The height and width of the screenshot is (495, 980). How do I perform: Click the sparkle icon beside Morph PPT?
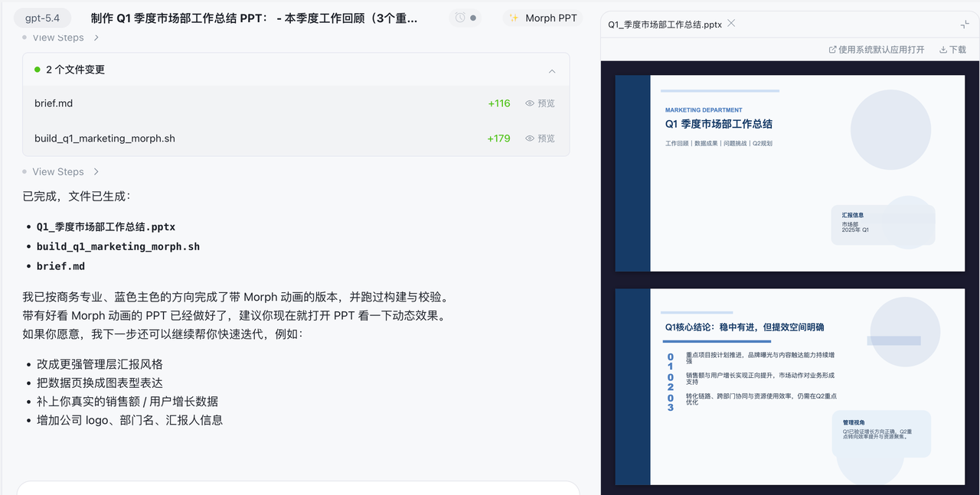pos(514,18)
